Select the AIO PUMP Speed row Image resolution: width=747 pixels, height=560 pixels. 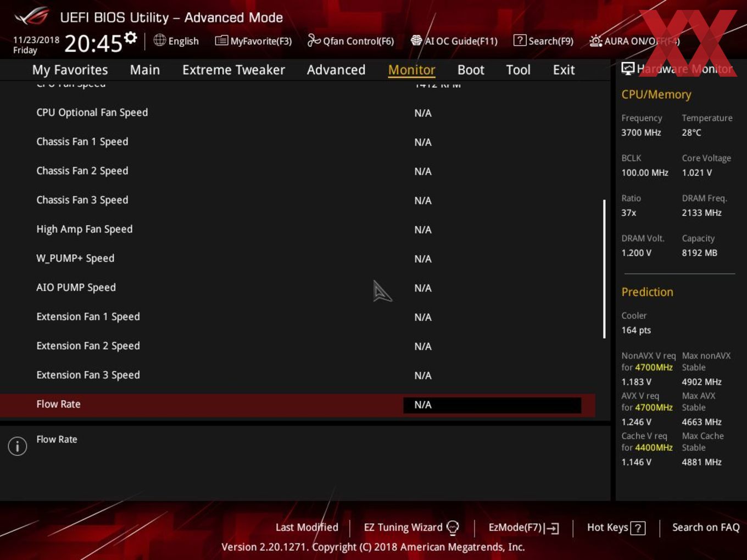click(297, 288)
